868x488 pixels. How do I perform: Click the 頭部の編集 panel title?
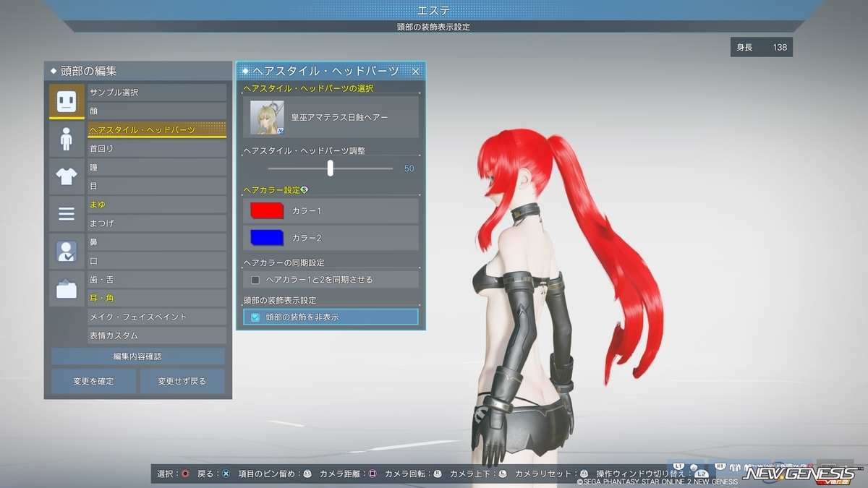(x=88, y=71)
